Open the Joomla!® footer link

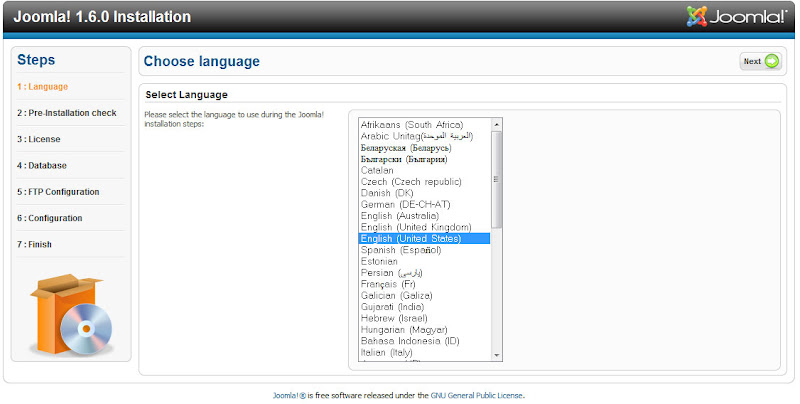(x=289, y=395)
